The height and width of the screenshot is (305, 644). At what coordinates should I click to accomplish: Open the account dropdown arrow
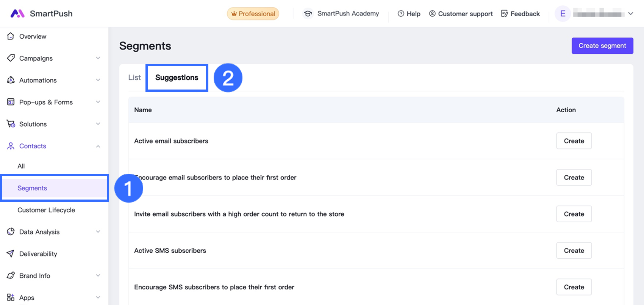(631, 14)
